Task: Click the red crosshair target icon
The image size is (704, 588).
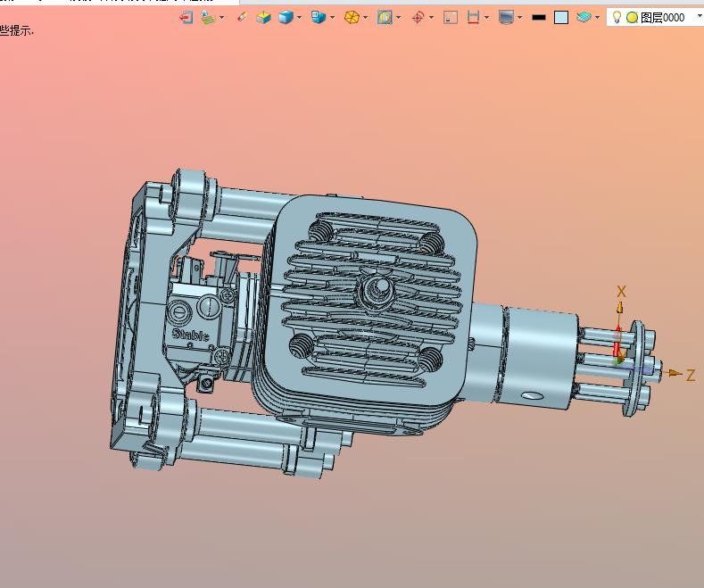Action: [x=418, y=18]
